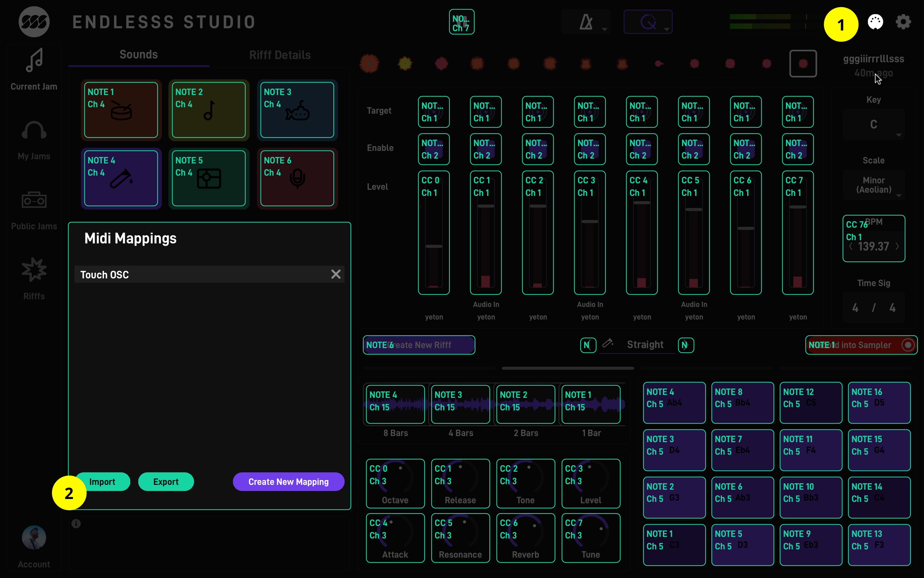Image resolution: width=924 pixels, height=578 pixels.
Task: Switch to the Sounds tab
Action: click(x=139, y=54)
